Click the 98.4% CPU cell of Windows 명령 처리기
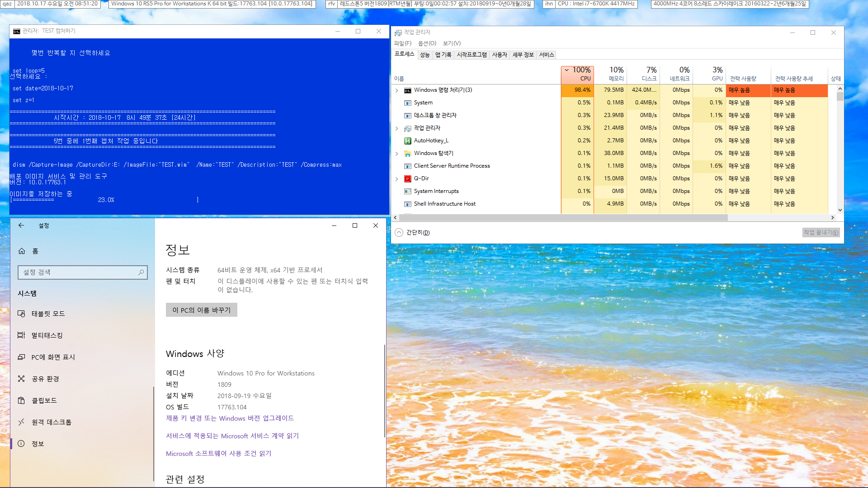This screenshot has width=868, height=488. tap(577, 90)
